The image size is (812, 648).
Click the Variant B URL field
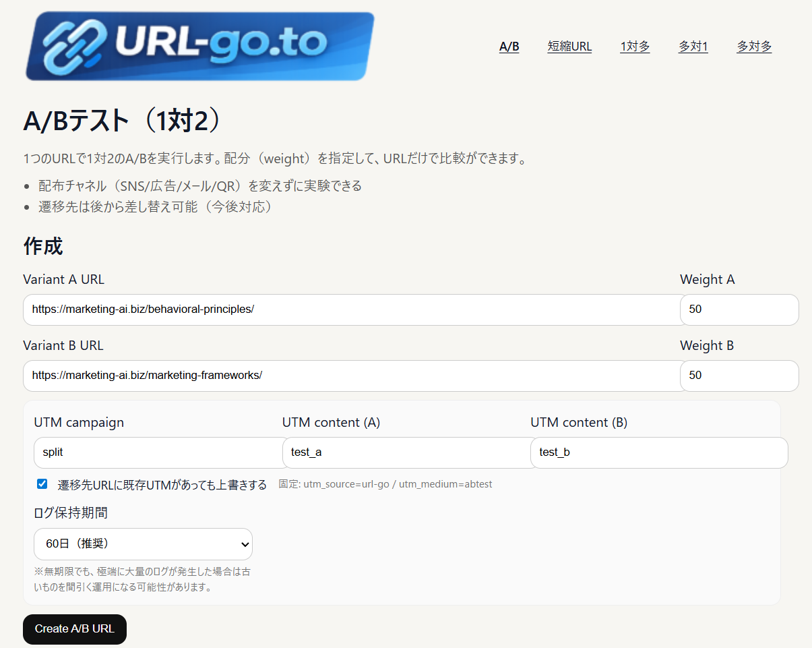click(x=350, y=376)
